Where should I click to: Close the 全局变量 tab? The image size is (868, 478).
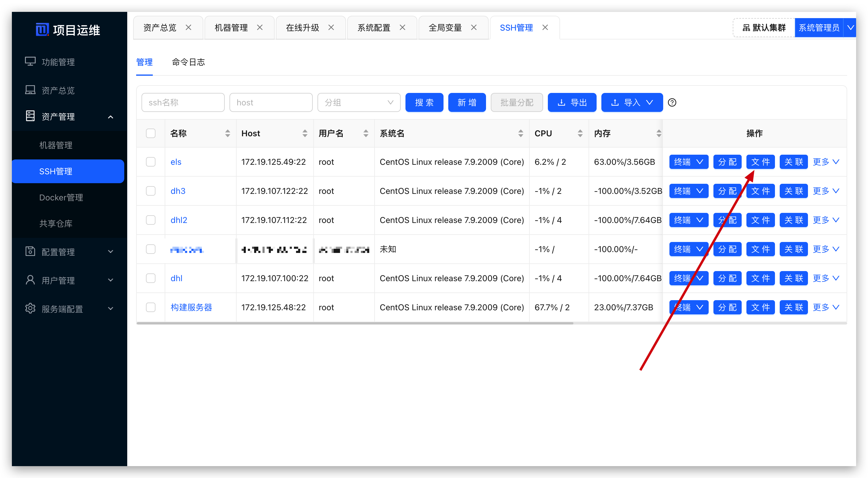coord(474,28)
